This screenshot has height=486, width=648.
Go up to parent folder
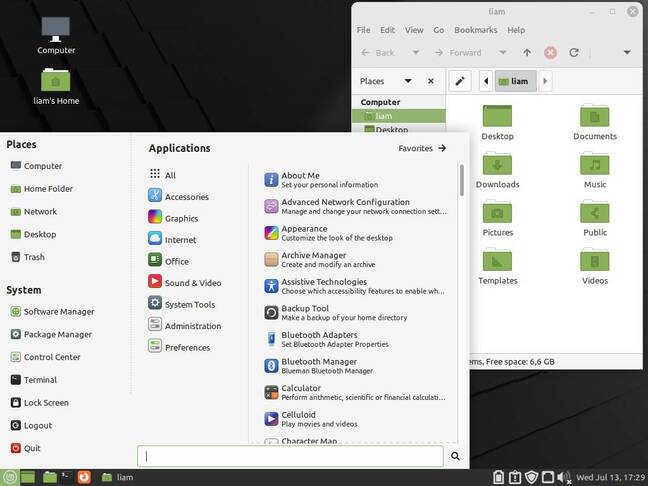(527, 52)
